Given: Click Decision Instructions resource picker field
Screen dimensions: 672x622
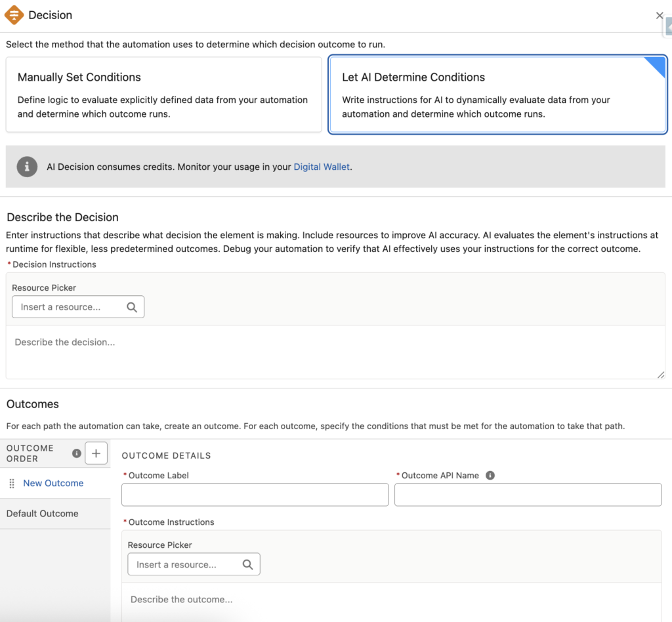Looking at the screenshot, I should (x=69, y=307).
